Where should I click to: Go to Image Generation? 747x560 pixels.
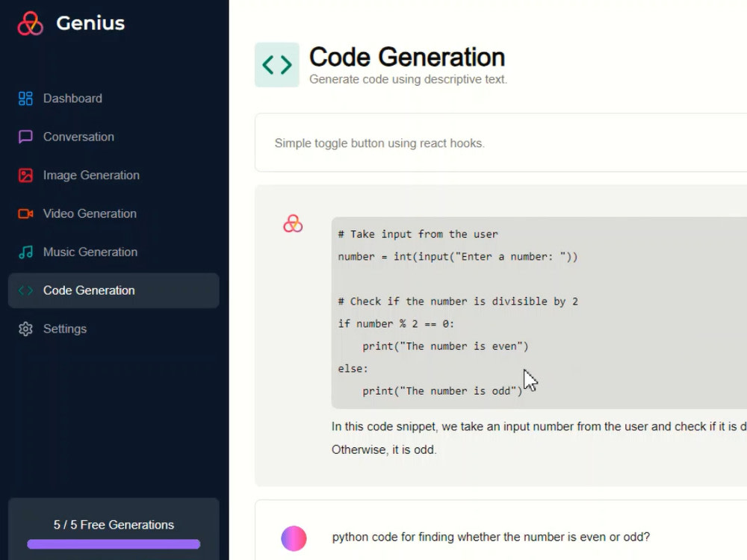click(x=114, y=175)
